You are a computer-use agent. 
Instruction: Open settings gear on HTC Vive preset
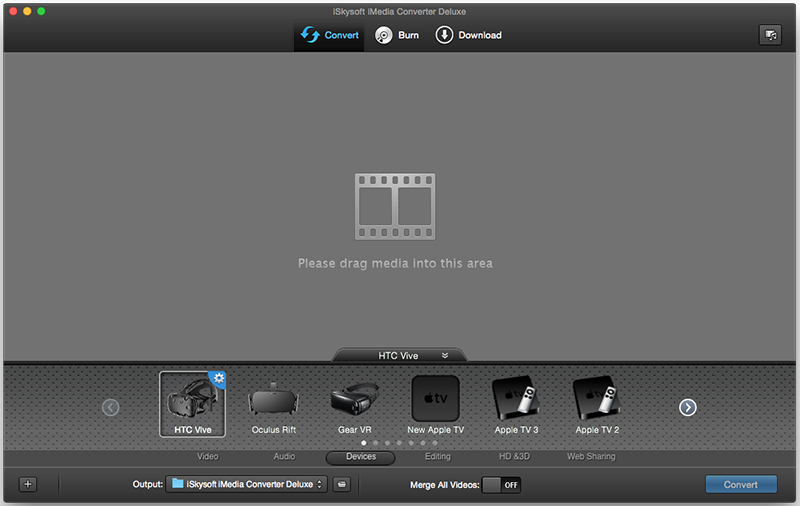pos(217,378)
